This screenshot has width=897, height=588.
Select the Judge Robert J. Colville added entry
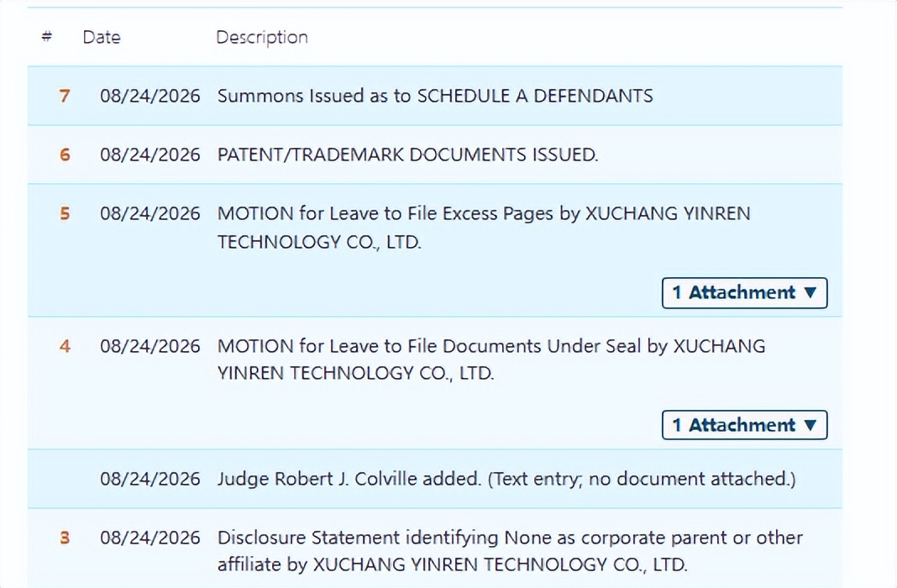tap(506, 479)
